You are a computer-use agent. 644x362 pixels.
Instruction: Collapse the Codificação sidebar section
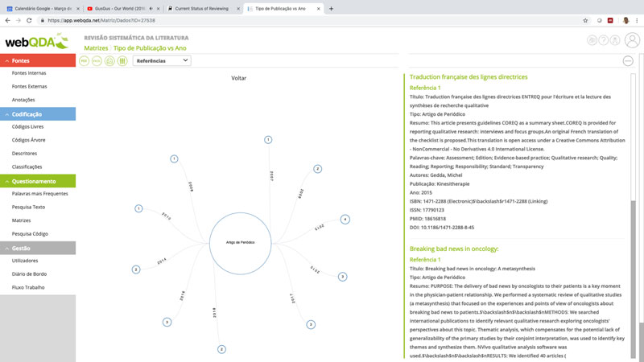(x=38, y=114)
